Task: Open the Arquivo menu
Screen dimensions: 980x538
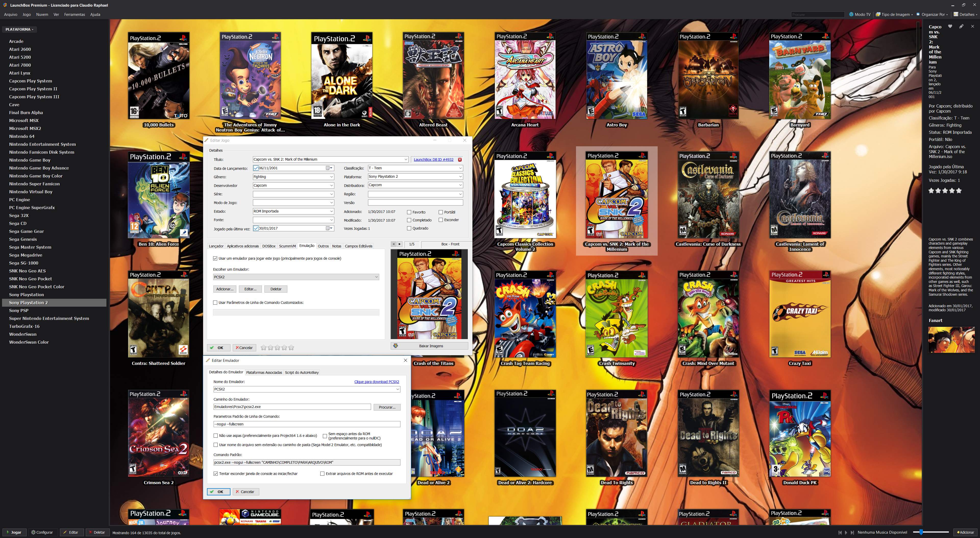Action: point(11,15)
